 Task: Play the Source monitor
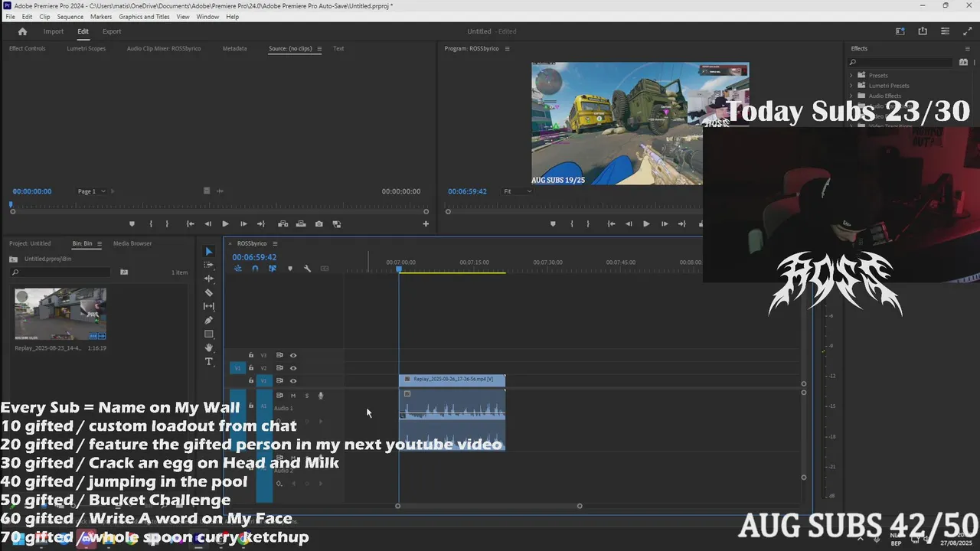click(x=225, y=224)
